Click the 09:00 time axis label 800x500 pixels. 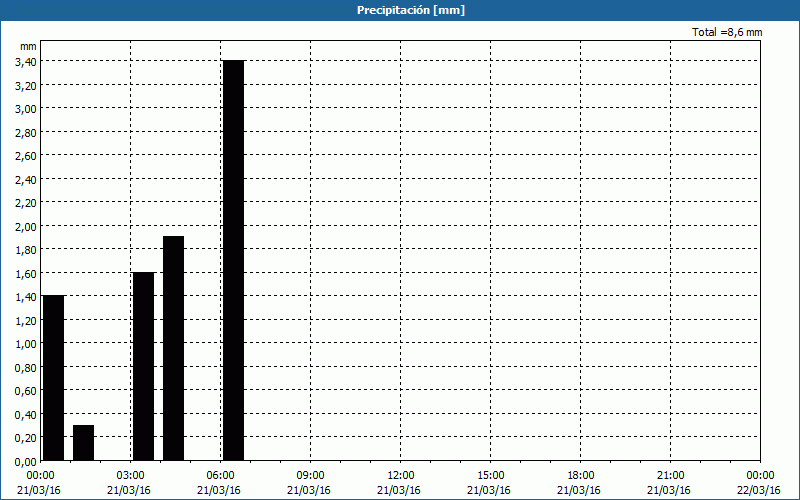pos(310,476)
